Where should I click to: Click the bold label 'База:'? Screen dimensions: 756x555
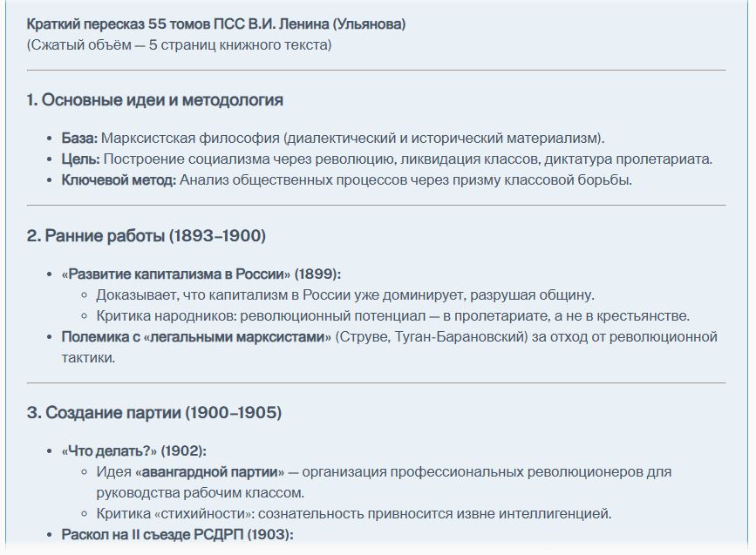point(79,139)
